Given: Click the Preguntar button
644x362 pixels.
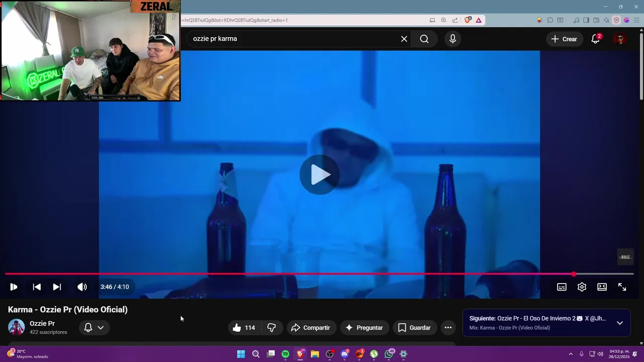Looking at the screenshot, I should pyautogui.click(x=364, y=327).
